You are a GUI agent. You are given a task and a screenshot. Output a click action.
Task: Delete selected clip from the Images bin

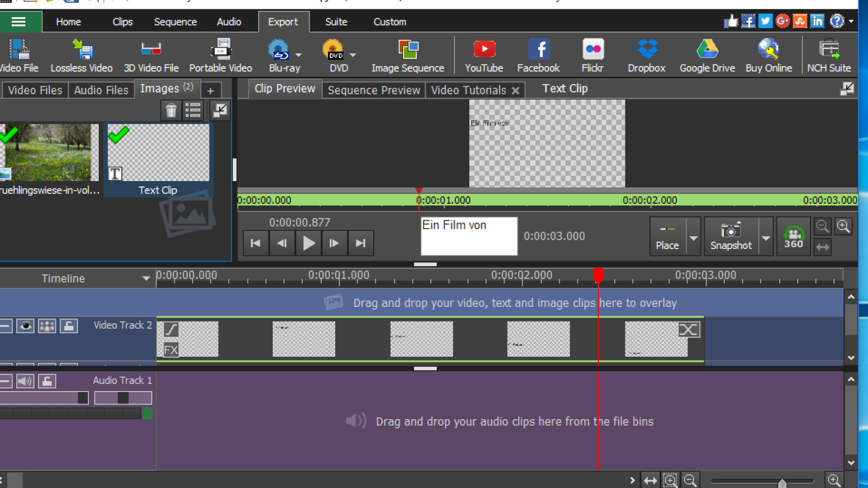tap(171, 110)
